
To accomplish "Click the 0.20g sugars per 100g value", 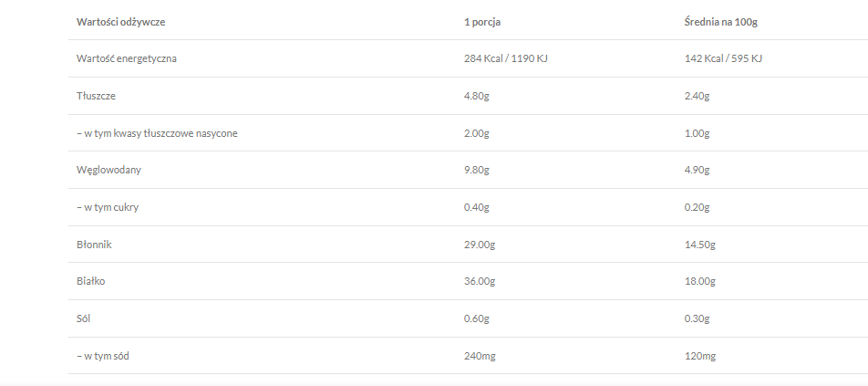I will click(x=697, y=207).
